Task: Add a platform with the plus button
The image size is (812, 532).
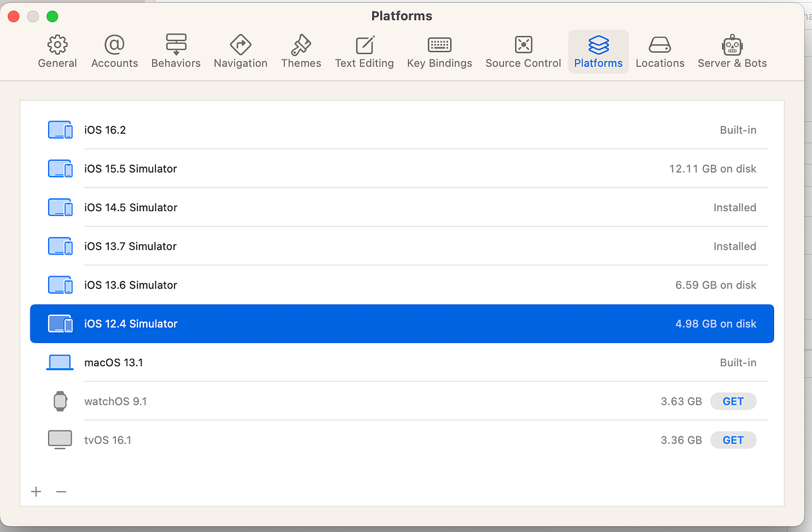Action: point(36,491)
